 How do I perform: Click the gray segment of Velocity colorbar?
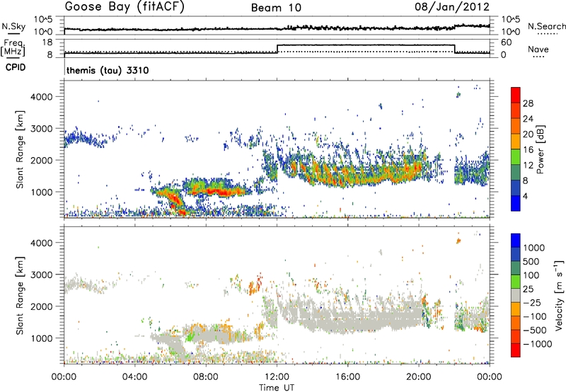(x=516, y=295)
